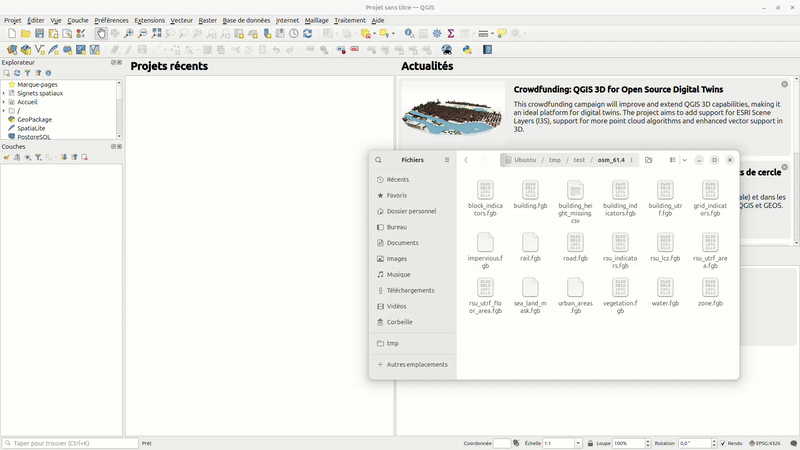Save the project with the floppy icon
The height and width of the screenshot is (450, 800).
click(39, 34)
